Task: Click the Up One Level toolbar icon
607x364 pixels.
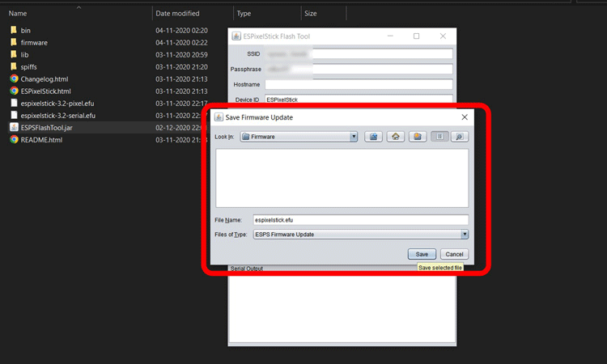Action: (373, 137)
